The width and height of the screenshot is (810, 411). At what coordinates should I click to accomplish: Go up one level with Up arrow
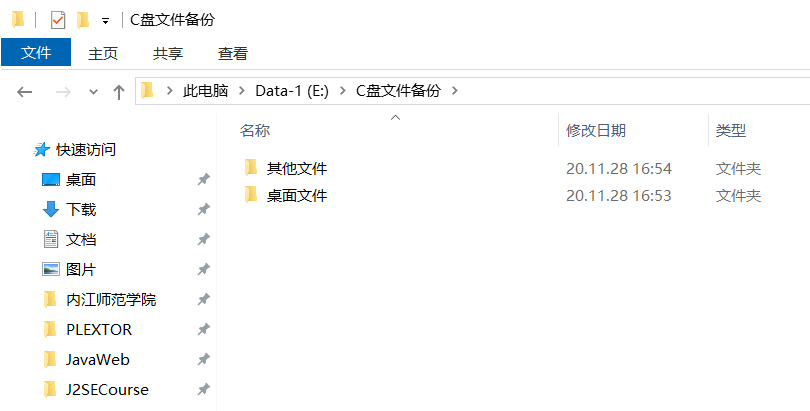(119, 92)
